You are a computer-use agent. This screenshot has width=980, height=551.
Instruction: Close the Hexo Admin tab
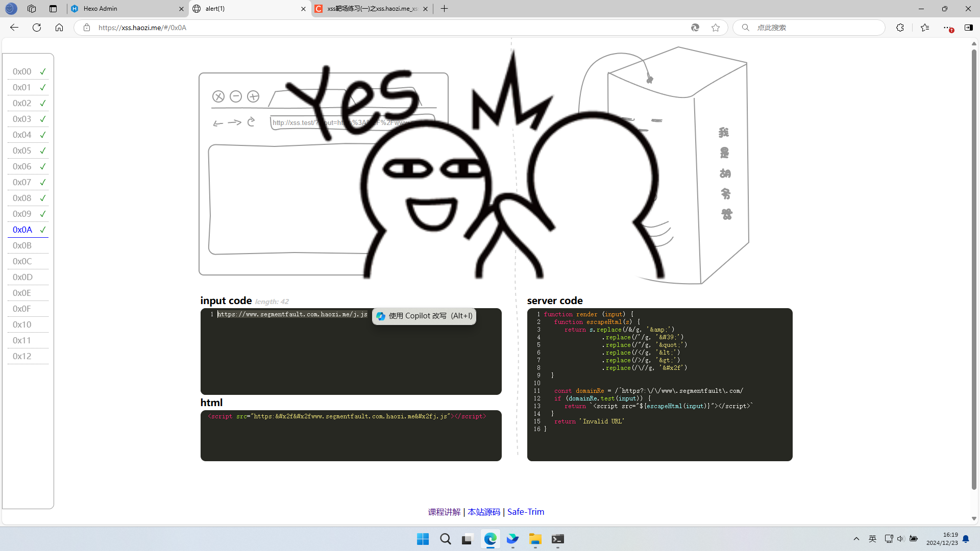pyautogui.click(x=181, y=9)
